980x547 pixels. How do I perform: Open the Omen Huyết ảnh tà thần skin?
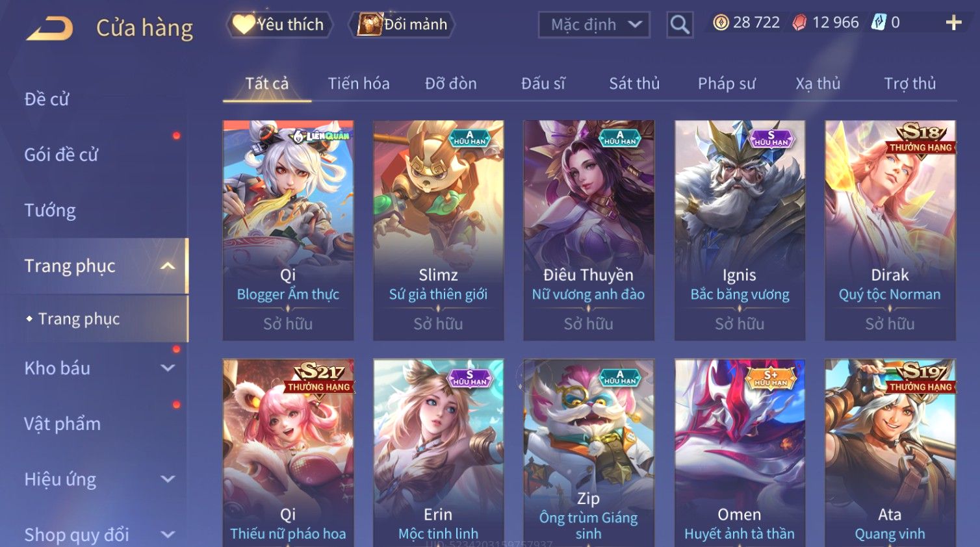(x=740, y=453)
